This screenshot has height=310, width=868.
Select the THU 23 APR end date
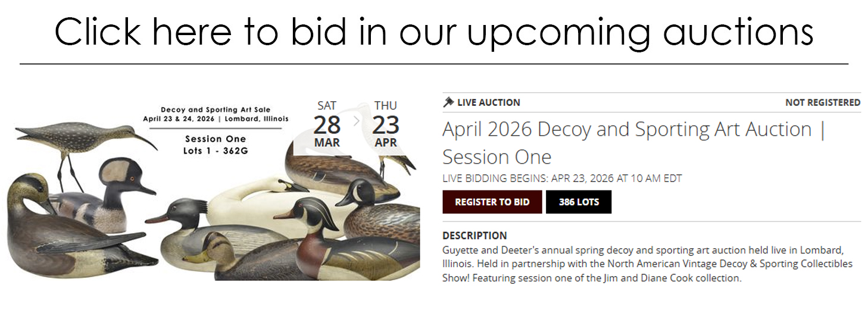[x=385, y=124]
